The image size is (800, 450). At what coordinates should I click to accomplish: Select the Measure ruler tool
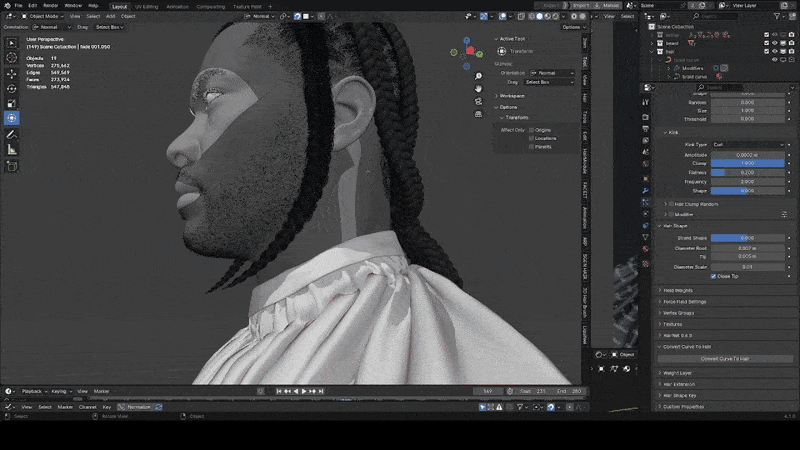coord(11,149)
